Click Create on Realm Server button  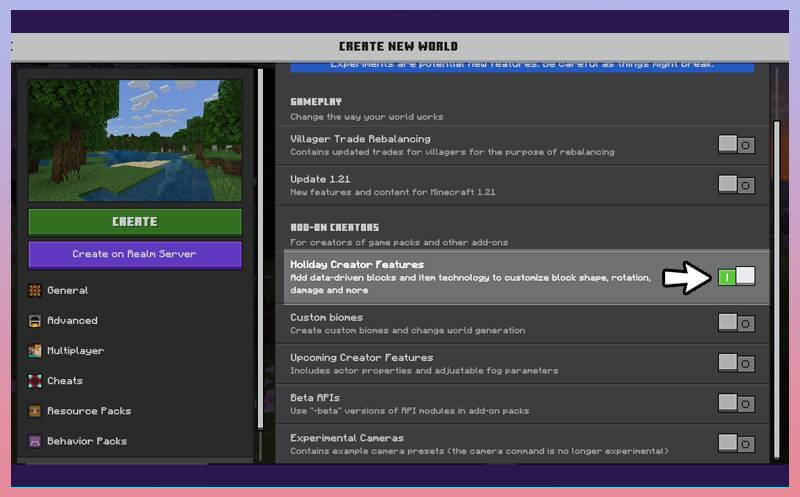point(135,254)
